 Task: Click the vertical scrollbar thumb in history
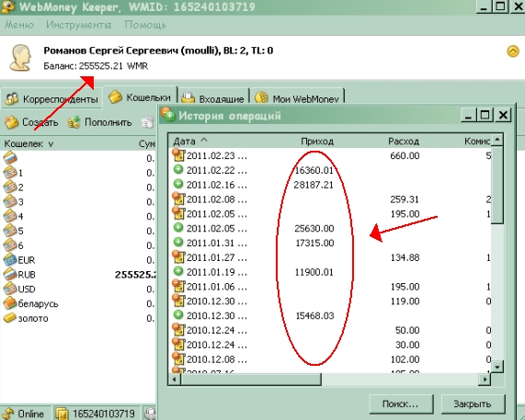click(496, 185)
